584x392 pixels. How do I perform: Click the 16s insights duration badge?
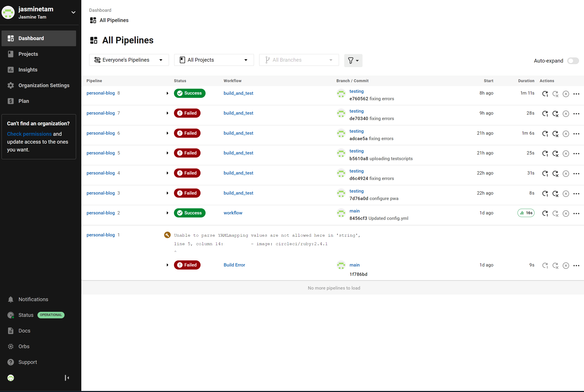coord(526,213)
